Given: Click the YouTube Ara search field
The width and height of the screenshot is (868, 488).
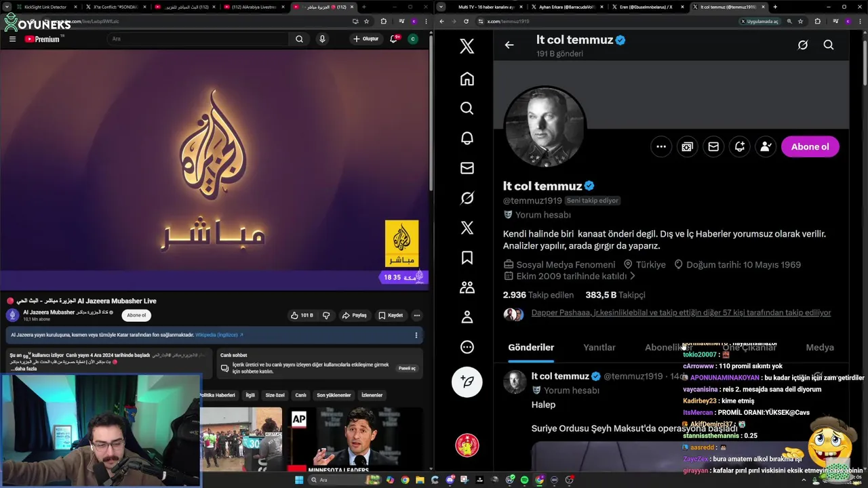Looking at the screenshot, I should coord(197,39).
